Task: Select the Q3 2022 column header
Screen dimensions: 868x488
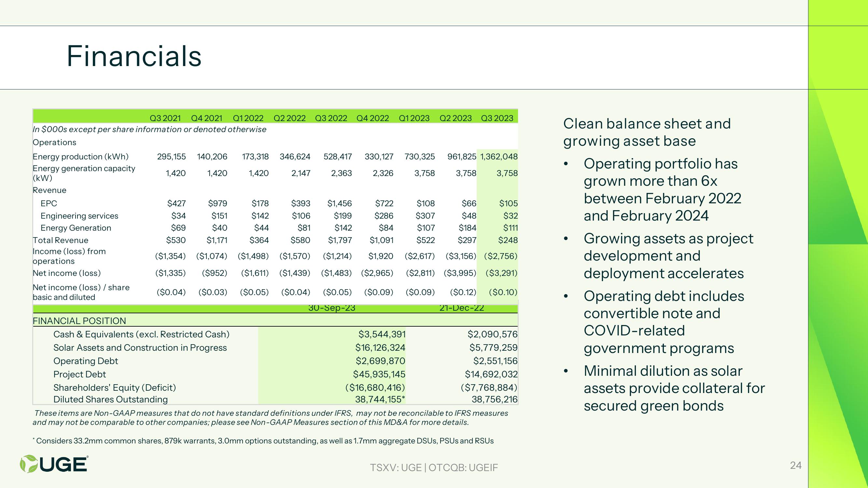Action: [x=331, y=118]
